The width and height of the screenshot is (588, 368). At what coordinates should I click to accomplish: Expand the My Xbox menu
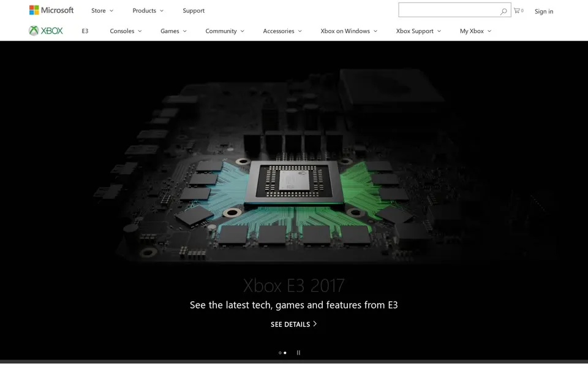pyautogui.click(x=475, y=31)
